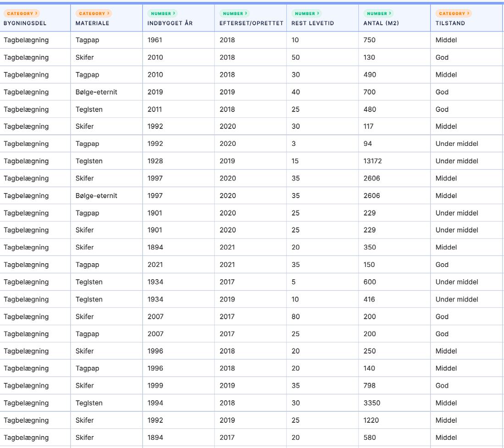Click the 1928 build year cell

(155, 161)
